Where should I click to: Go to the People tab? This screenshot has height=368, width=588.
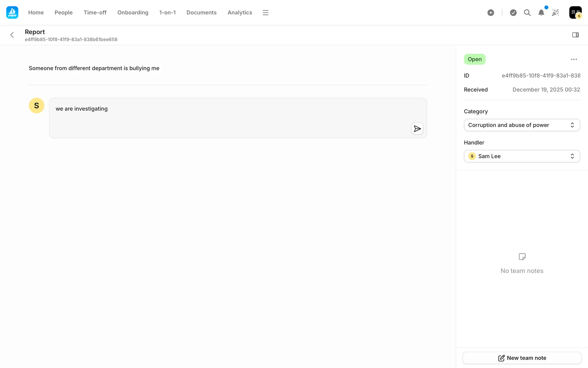point(63,13)
